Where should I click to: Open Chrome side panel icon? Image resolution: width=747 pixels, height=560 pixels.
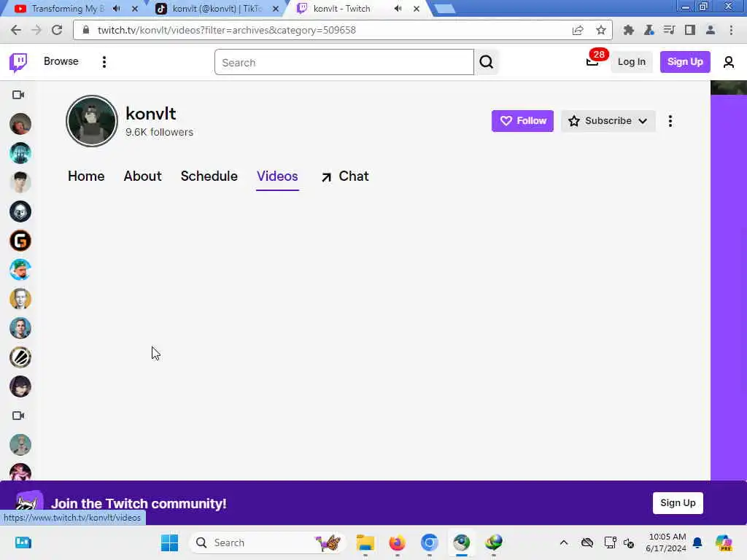coord(689,30)
